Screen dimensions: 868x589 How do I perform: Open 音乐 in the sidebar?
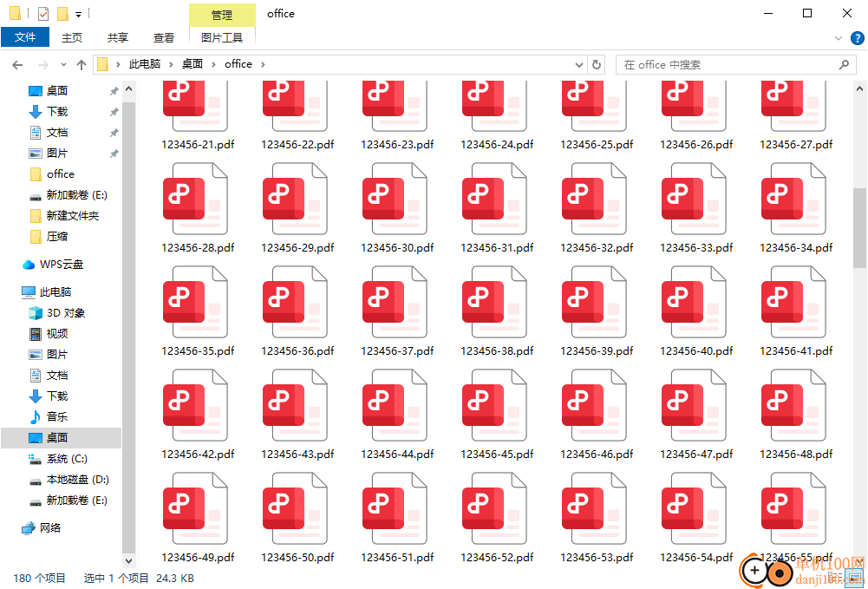click(x=57, y=416)
